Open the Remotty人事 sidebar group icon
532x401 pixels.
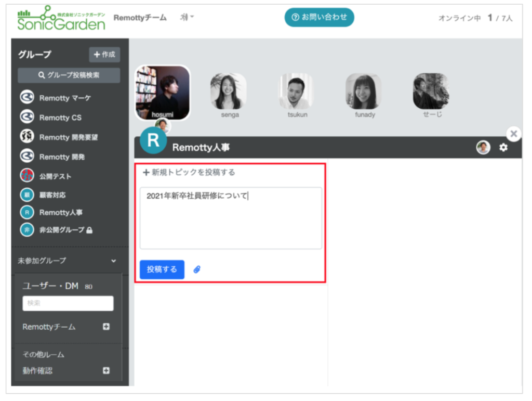click(27, 213)
